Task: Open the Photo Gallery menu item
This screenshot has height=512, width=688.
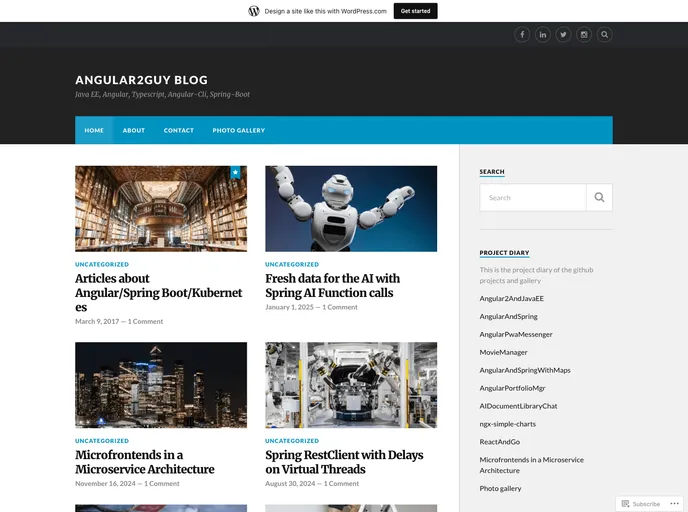Action: coord(239,130)
